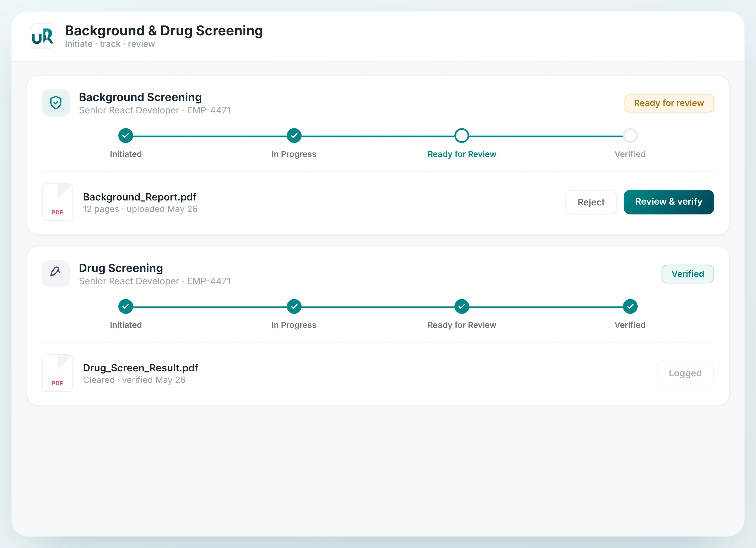The height and width of the screenshot is (548, 756).
Task: Click the Ready for review status badge
Action: pyautogui.click(x=669, y=103)
